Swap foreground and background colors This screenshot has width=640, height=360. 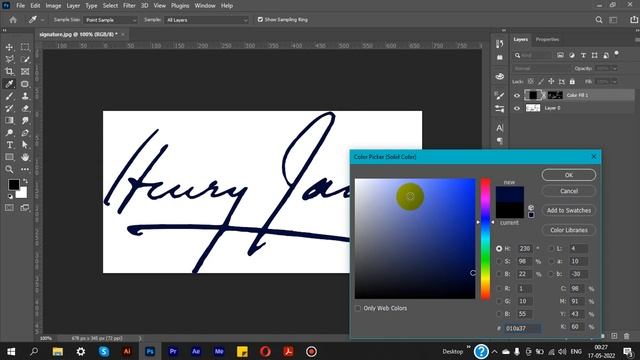pos(25,180)
